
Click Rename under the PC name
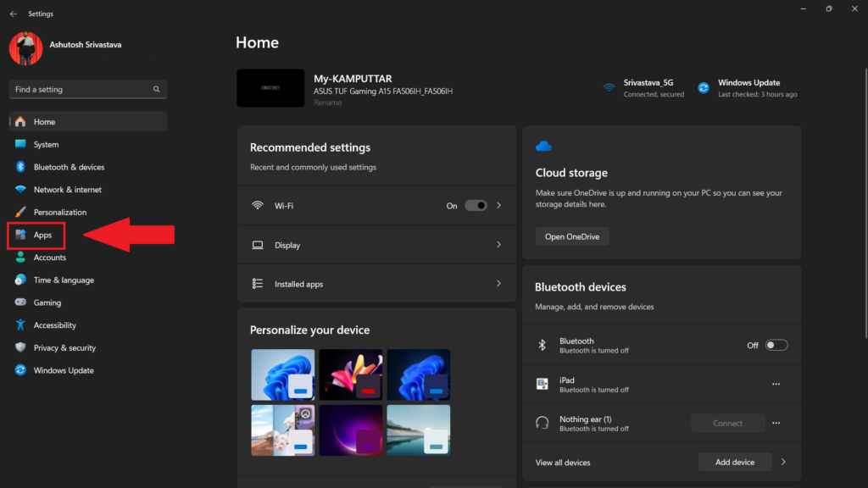click(x=327, y=103)
